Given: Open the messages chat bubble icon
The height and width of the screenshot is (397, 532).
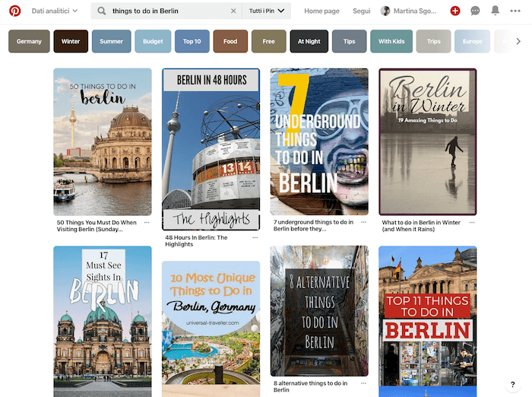Looking at the screenshot, I should 475,11.
